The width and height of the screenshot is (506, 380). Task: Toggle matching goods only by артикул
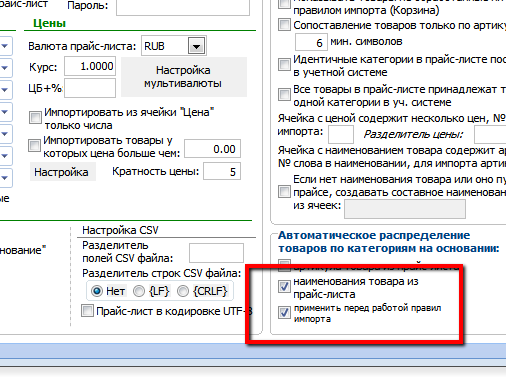284,25
